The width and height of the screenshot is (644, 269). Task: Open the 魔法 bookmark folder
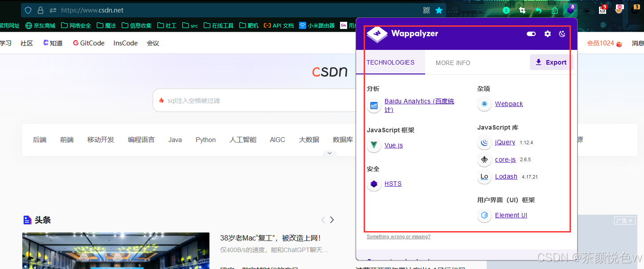(106, 25)
